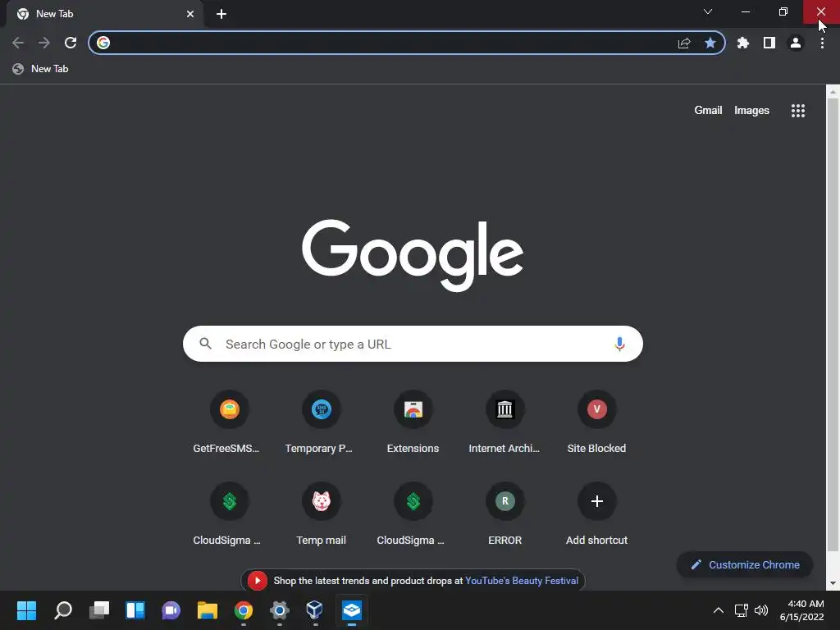Open a new tab with plus button
This screenshot has height=630, width=840.
(221, 14)
